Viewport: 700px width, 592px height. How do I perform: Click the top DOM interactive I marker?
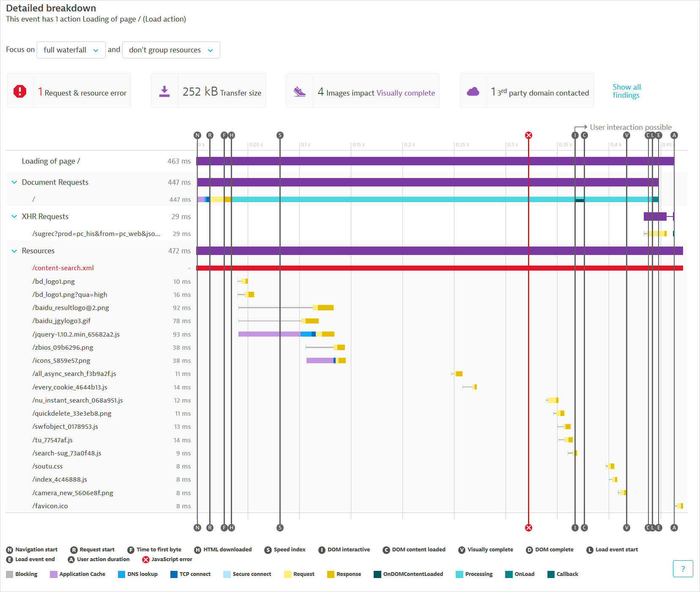click(575, 135)
